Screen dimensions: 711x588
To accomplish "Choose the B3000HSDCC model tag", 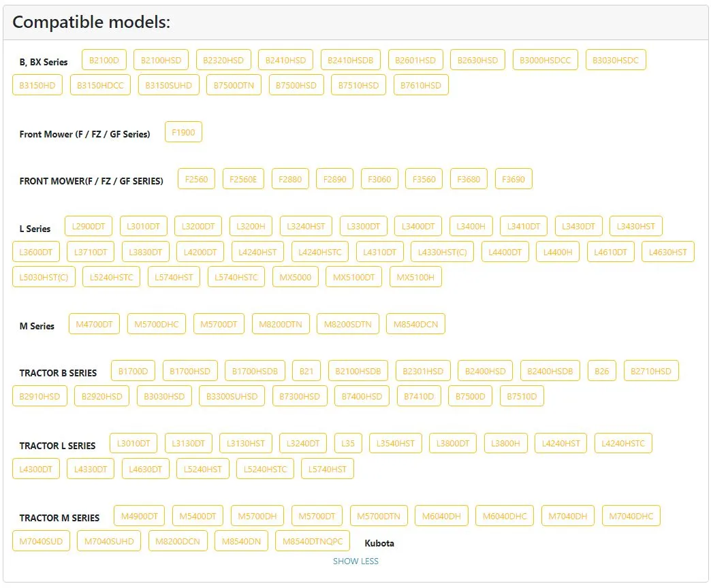I will (545, 61).
